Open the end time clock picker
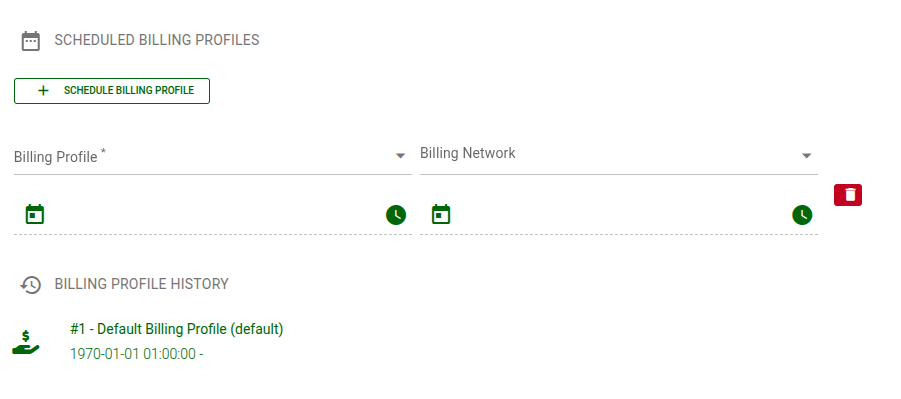The height and width of the screenshot is (399, 901). (802, 215)
